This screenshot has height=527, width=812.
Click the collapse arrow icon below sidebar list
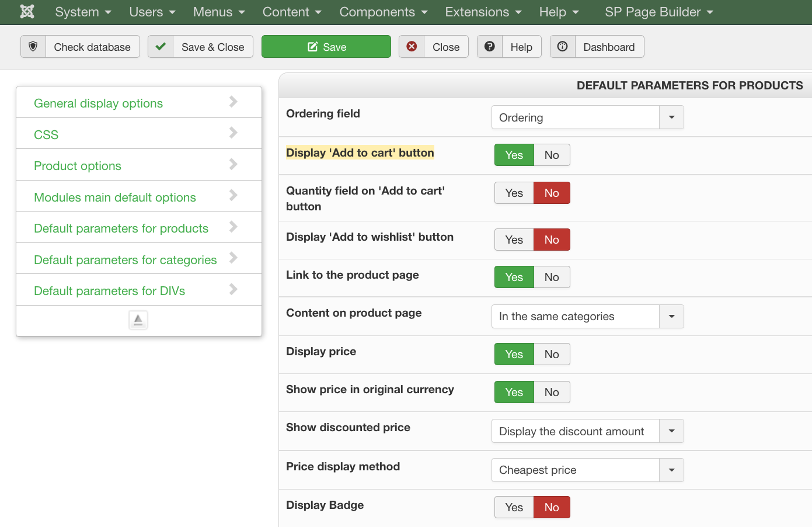tap(138, 320)
